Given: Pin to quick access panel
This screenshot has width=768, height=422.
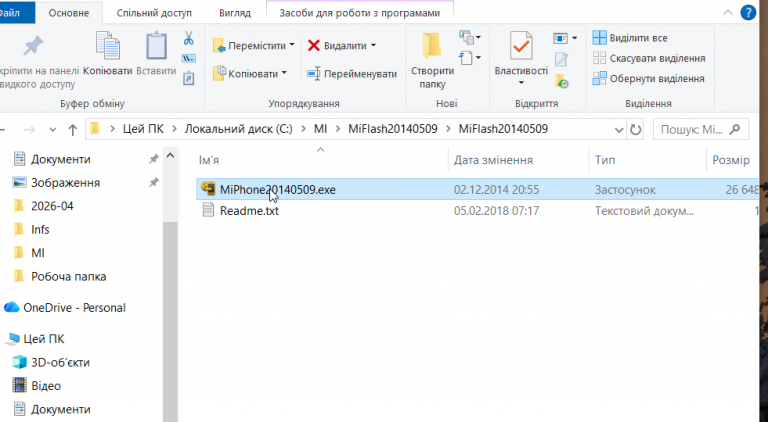Looking at the screenshot, I should tap(37, 62).
